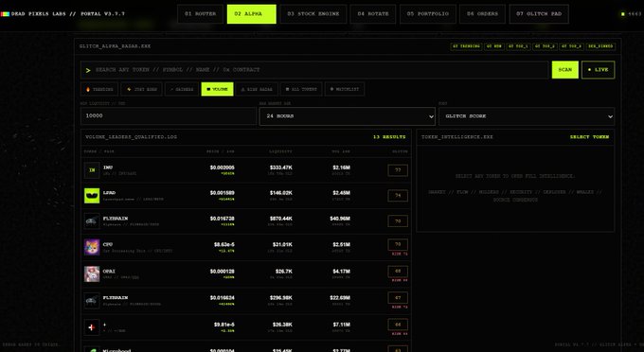644x352 pixels.
Task: Click the green LFAD token logo
Action: click(92, 196)
